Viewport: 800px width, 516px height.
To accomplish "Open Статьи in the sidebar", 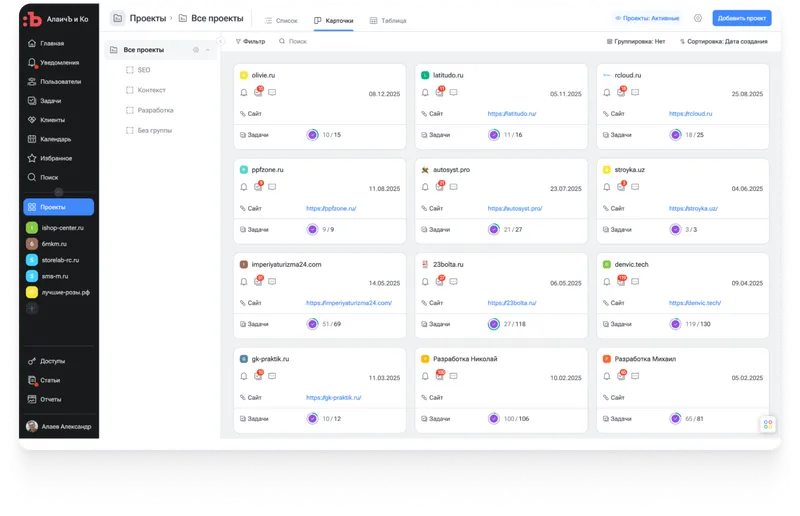I will (44, 380).
